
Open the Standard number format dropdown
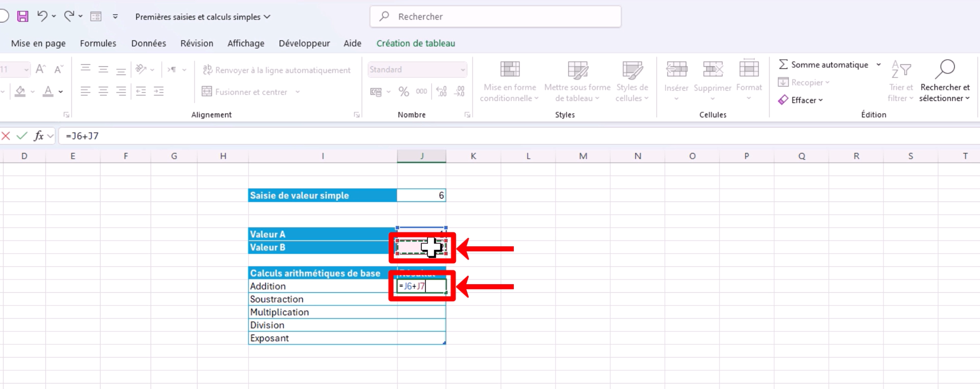[463, 70]
